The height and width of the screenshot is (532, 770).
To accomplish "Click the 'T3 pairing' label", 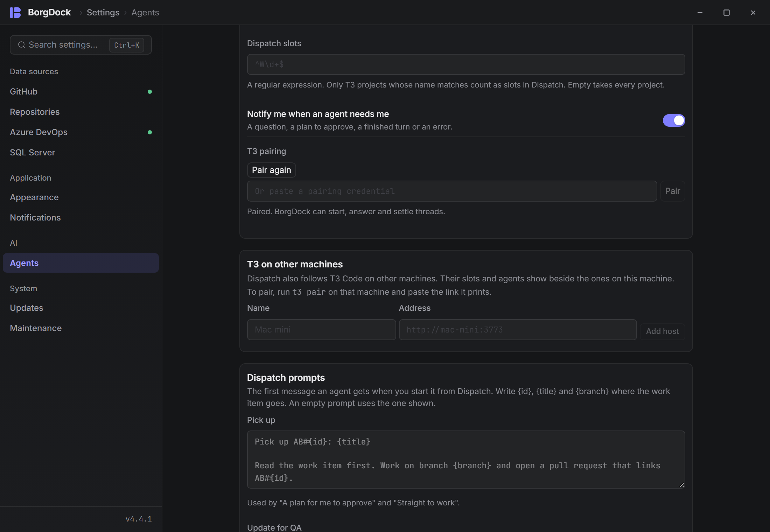I will tap(266, 151).
